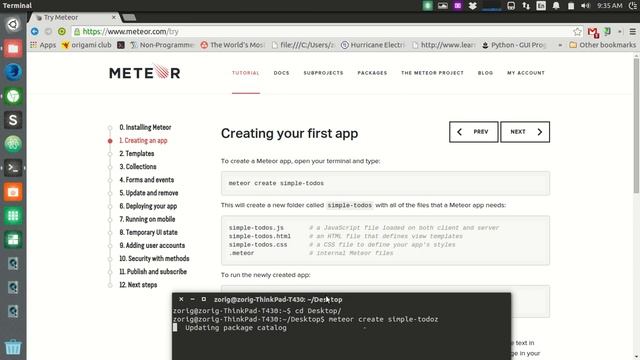Open the Dropbox tray indicator
Viewport: 640px width, 360px height.
tap(473, 6)
